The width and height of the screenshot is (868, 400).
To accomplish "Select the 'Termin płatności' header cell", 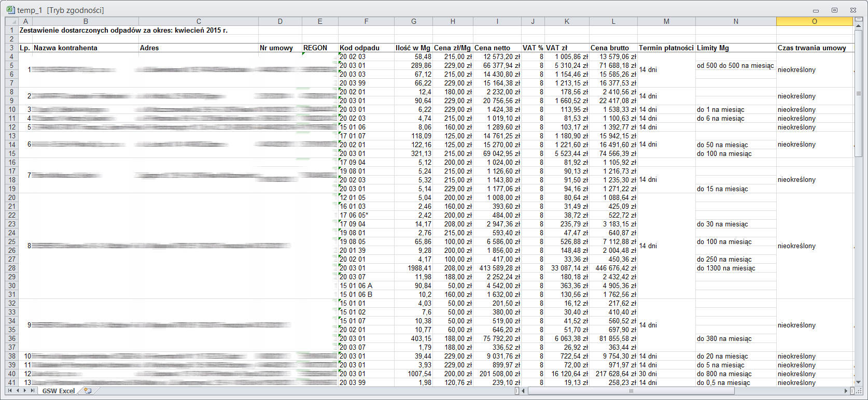I will 666,48.
